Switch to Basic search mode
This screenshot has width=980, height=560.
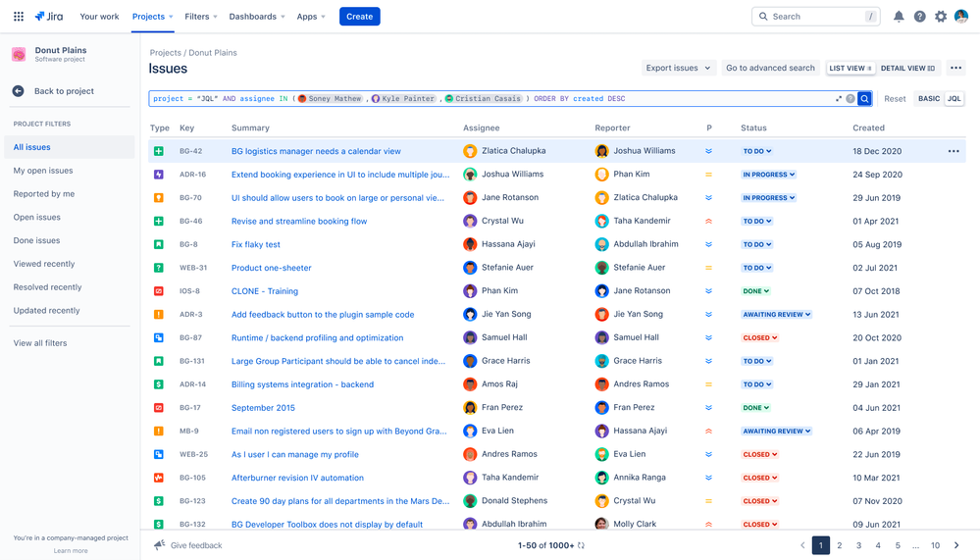click(928, 99)
